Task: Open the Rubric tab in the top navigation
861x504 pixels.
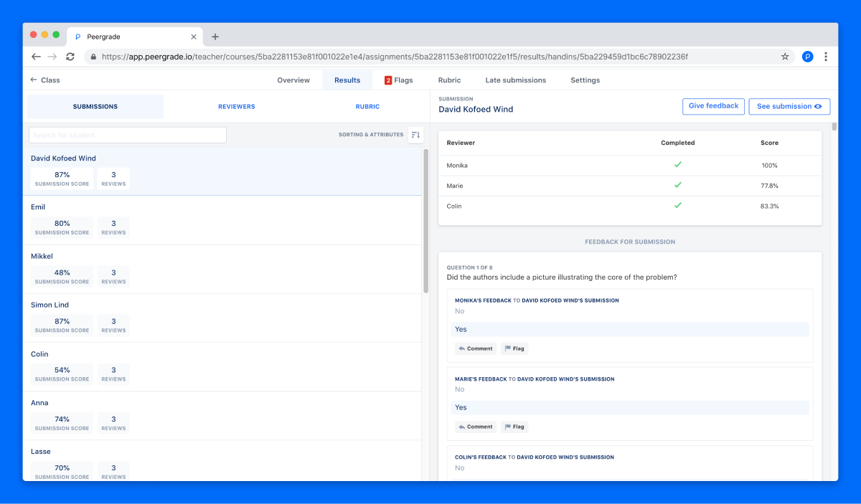Action: pos(449,80)
